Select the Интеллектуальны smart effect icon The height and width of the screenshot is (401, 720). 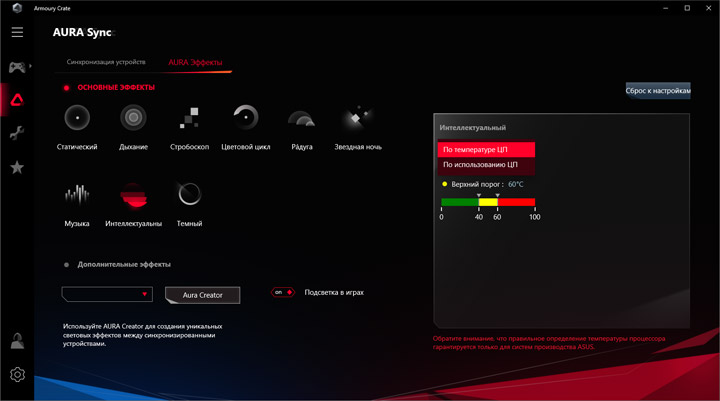point(133,196)
